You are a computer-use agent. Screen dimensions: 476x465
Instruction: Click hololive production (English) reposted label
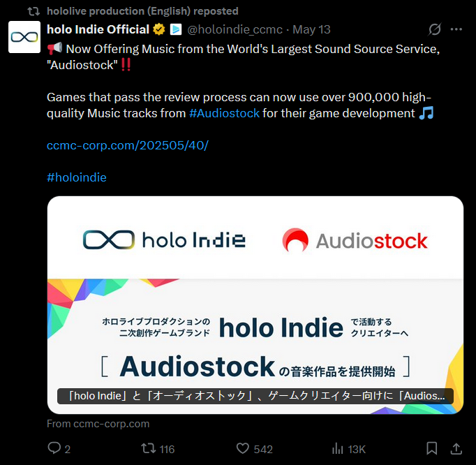point(142,11)
